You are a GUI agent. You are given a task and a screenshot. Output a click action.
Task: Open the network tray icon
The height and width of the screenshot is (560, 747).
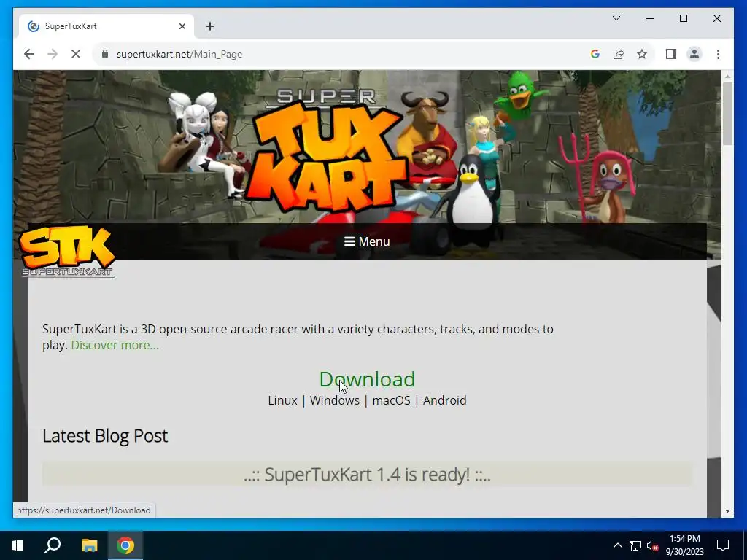point(635,545)
